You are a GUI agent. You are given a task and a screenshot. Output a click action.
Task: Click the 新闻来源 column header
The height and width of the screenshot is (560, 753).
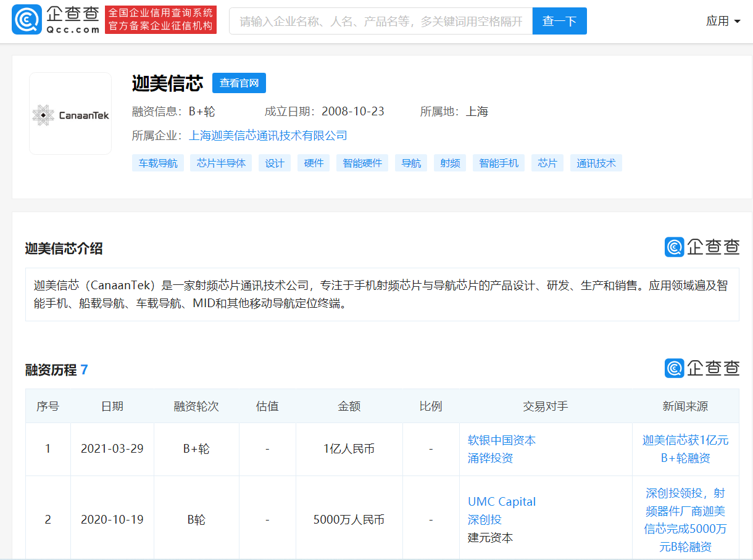click(685, 406)
